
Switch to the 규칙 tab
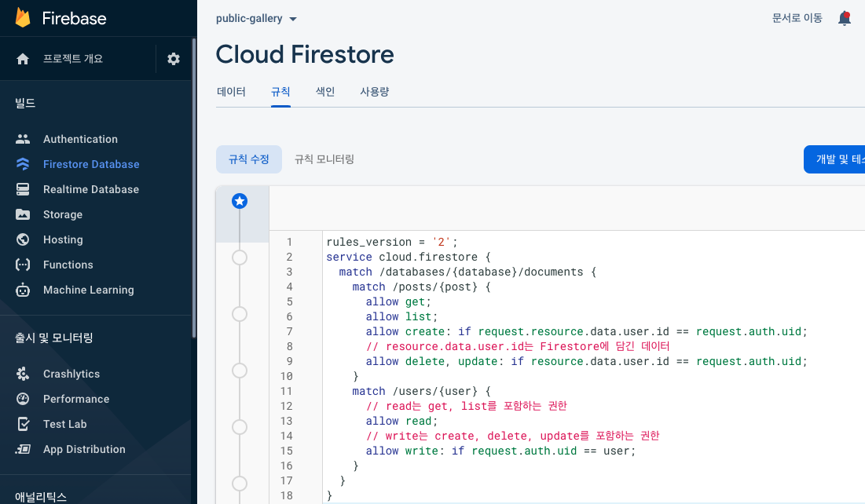click(280, 92)
